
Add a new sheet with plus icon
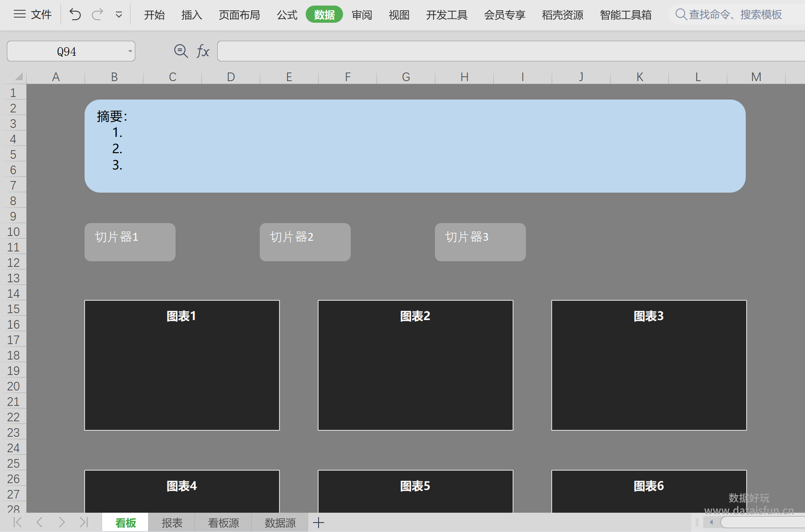pos(319,523)
